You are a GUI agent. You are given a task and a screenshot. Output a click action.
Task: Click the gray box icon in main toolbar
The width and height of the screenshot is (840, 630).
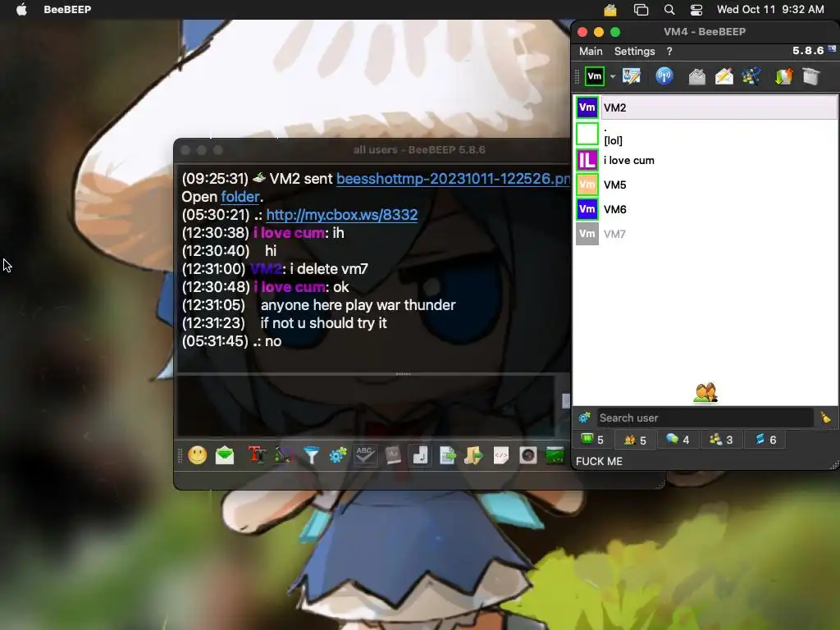[x=811, y=76]
